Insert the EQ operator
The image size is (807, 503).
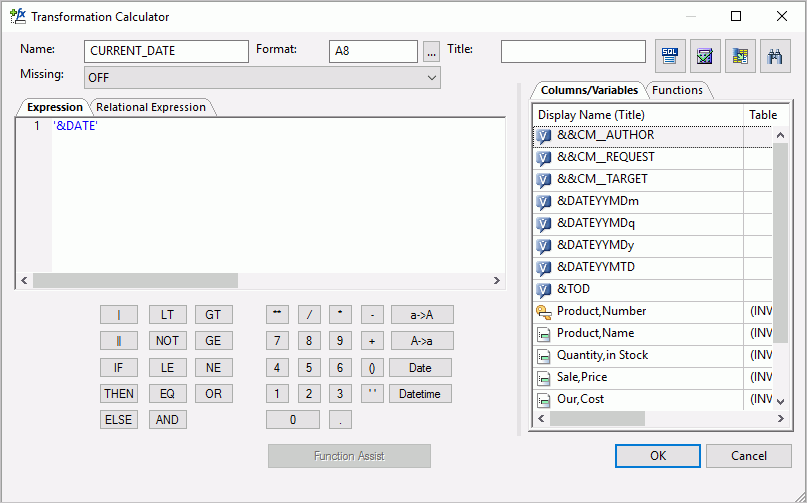click(168, 394)
